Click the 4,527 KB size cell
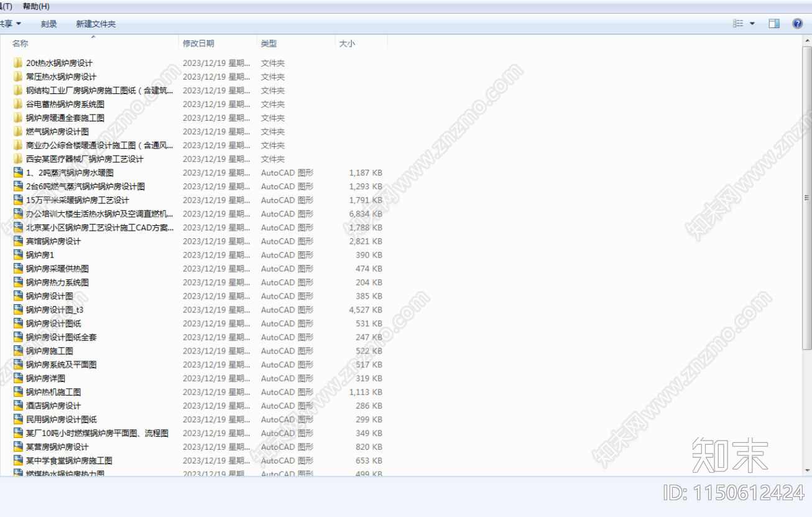This screenshot has width=812, height=517. tap(366, 309)
